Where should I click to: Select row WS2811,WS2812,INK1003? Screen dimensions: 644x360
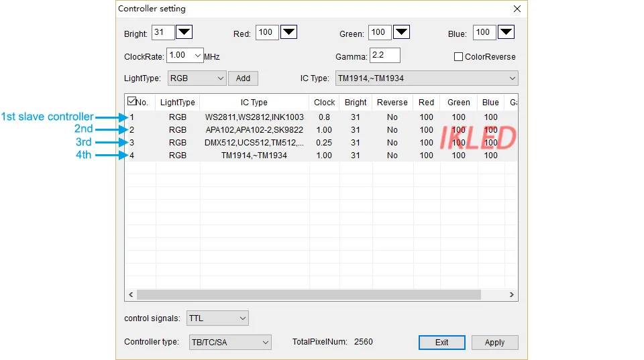coord(321,117)
